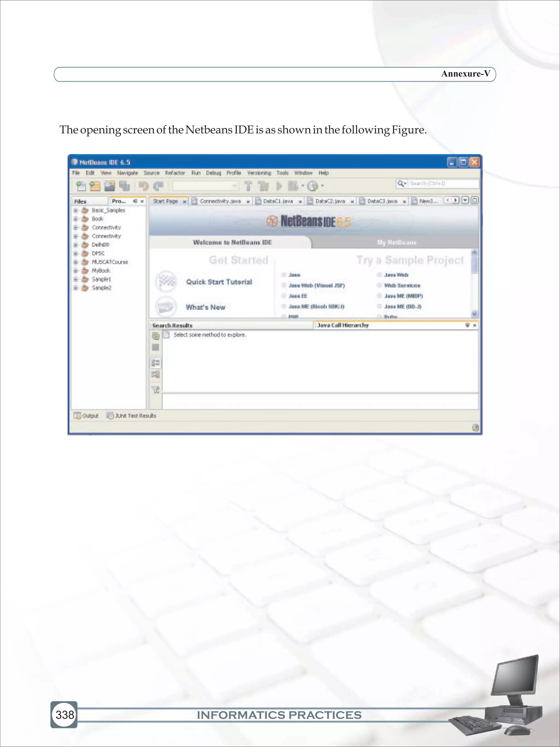The width and height of the screenshot is (560, 747).
Task: Open the Profile button dropdown arrow
Action: click(x=322, y=186)
